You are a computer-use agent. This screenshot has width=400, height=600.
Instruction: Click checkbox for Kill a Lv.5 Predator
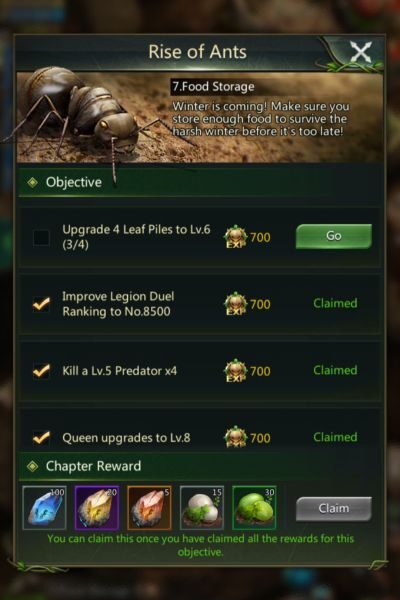coord(41,371)
